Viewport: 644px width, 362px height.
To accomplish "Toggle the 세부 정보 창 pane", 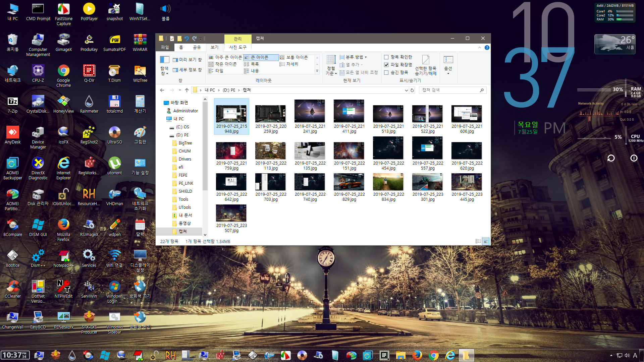I will click(x=187, y=70).
